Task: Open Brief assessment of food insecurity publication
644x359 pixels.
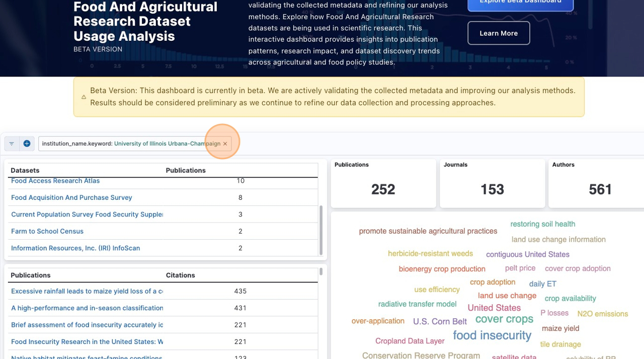Action: [x=87, y=325]
